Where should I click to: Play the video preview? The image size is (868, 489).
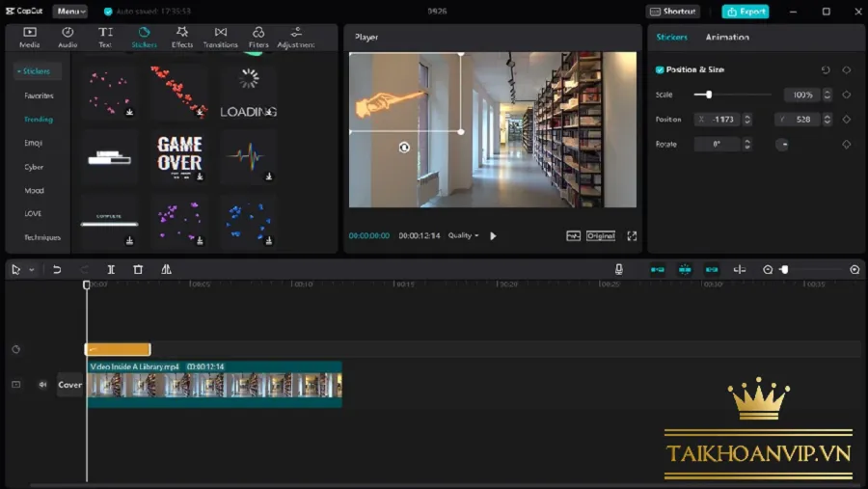[493, 236]
